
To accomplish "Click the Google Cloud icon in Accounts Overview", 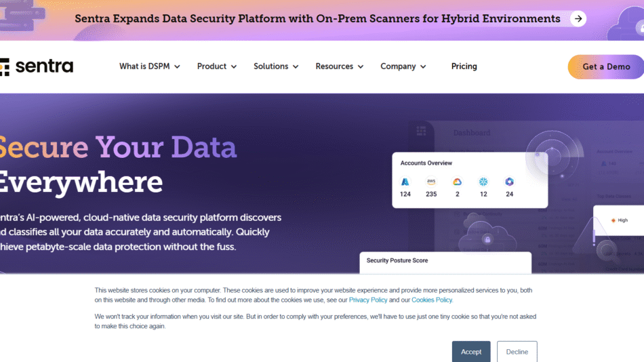I will (x=458, y=182).
